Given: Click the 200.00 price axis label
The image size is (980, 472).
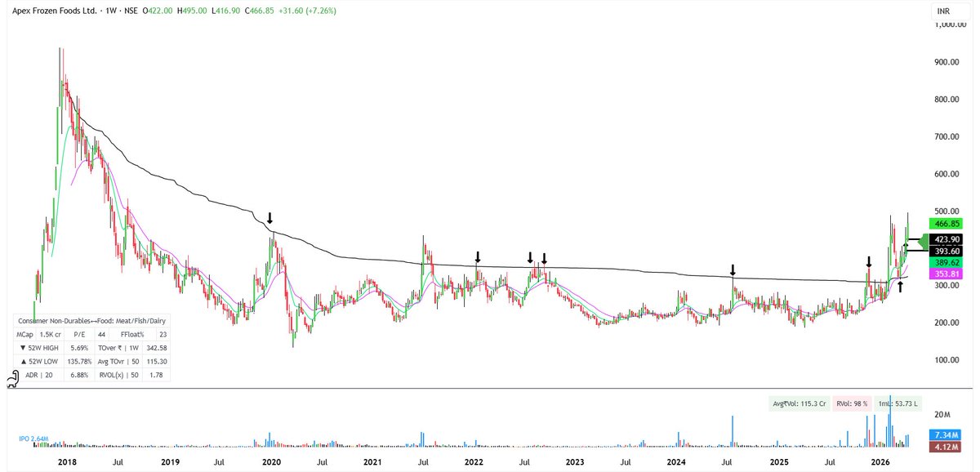Looking at the screenshot, I should pos(947,323).
